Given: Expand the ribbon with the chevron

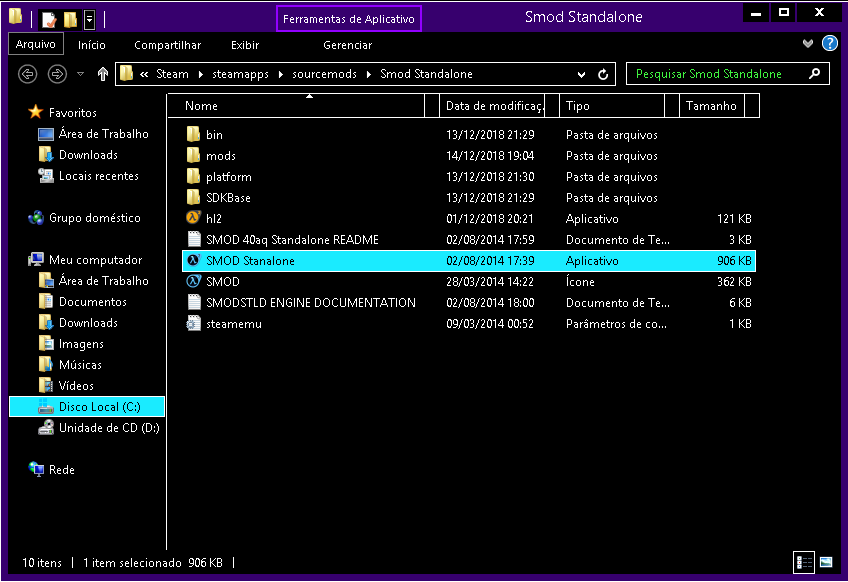Looking at the screenshot, I should pyautogui.click(x=807, y=43).
